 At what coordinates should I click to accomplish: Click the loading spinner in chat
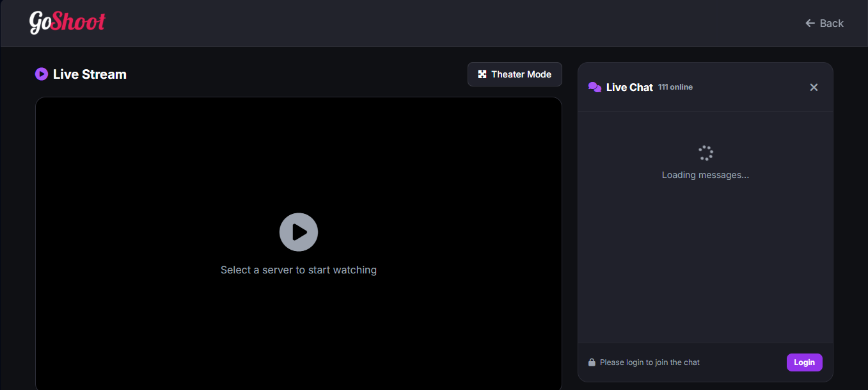click(706, 152)
